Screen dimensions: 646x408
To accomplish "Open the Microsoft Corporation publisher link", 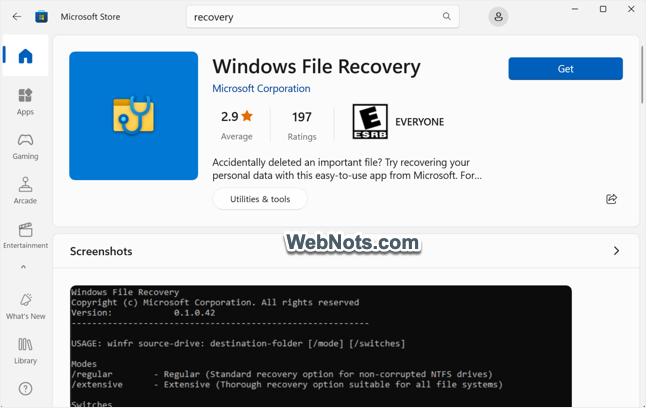I will point(261,89).
